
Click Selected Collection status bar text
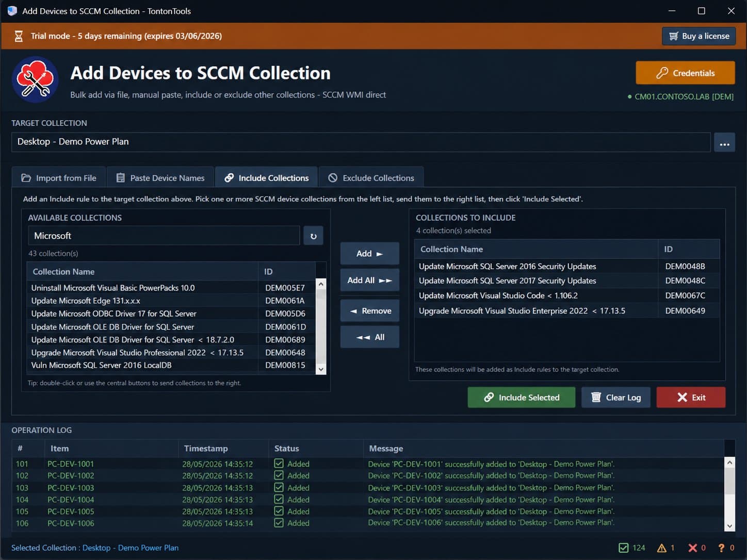tap(95, 548)
